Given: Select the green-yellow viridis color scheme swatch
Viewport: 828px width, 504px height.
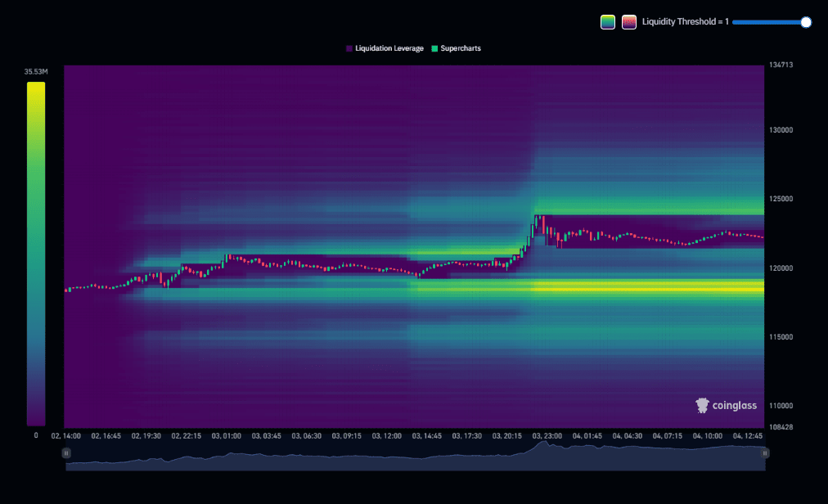Looking at the screenshot, I should (x=608, y=22).
